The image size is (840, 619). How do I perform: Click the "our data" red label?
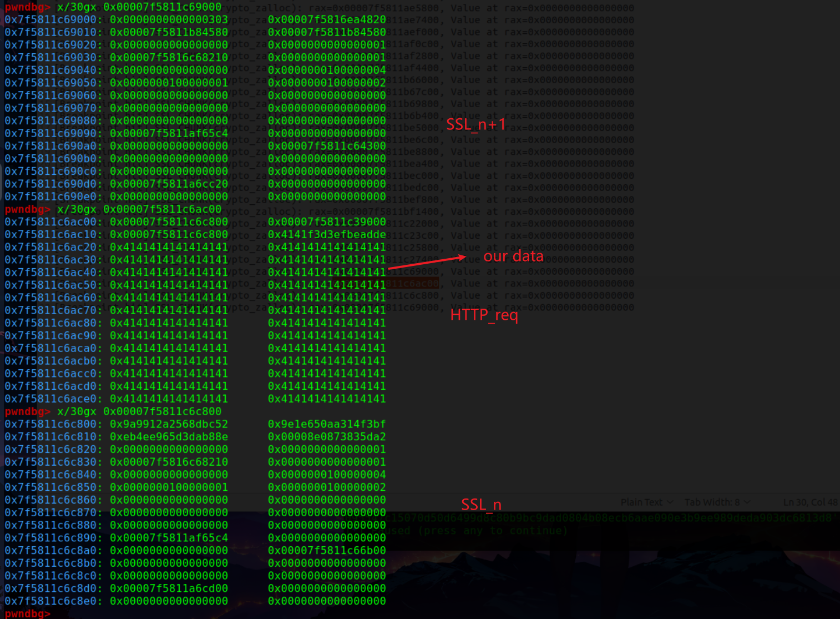point(513,256)
